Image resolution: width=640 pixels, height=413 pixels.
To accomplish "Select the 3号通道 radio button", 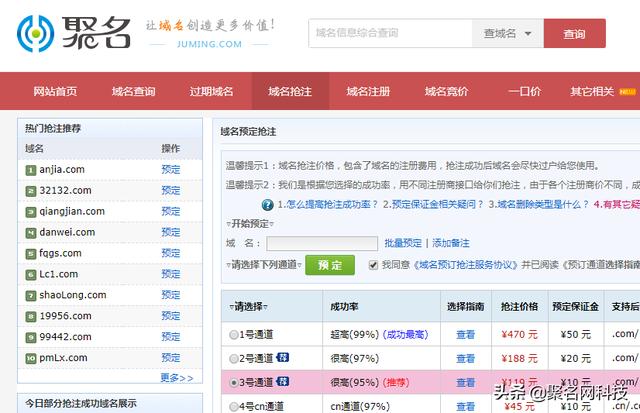I will coord(234,383).
